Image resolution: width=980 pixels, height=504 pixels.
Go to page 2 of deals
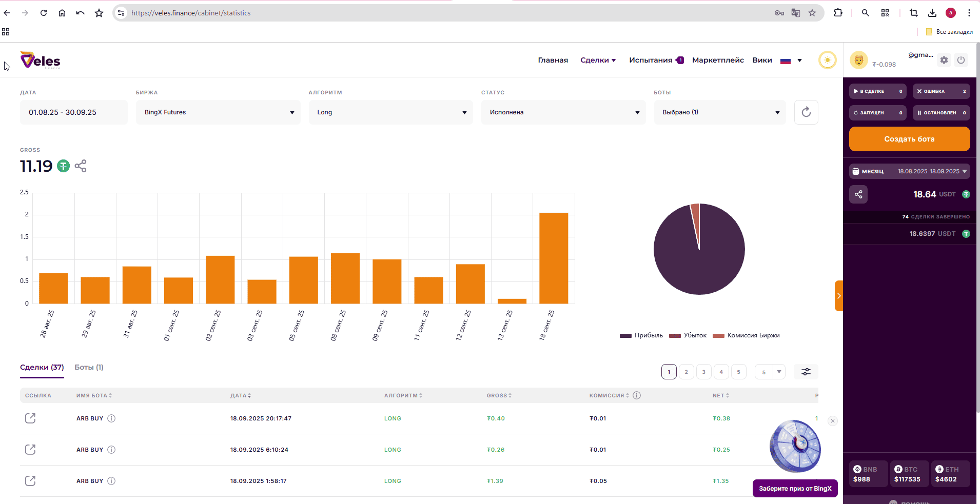(686, 372)
